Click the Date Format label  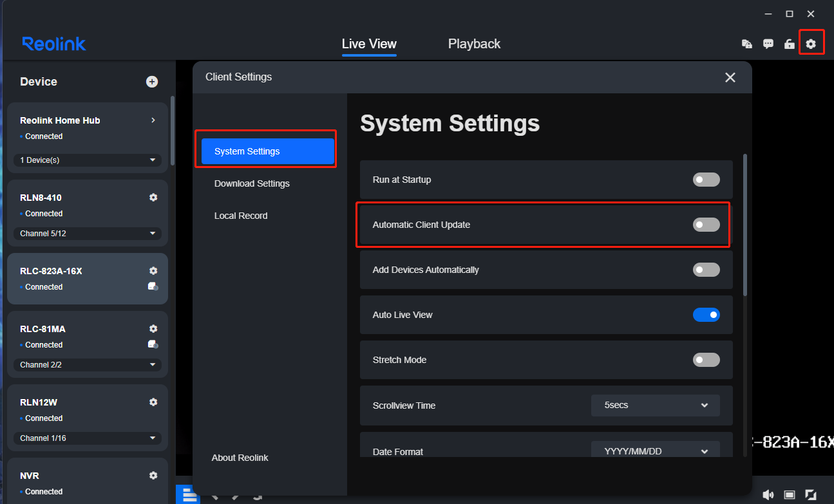[398, 452]
